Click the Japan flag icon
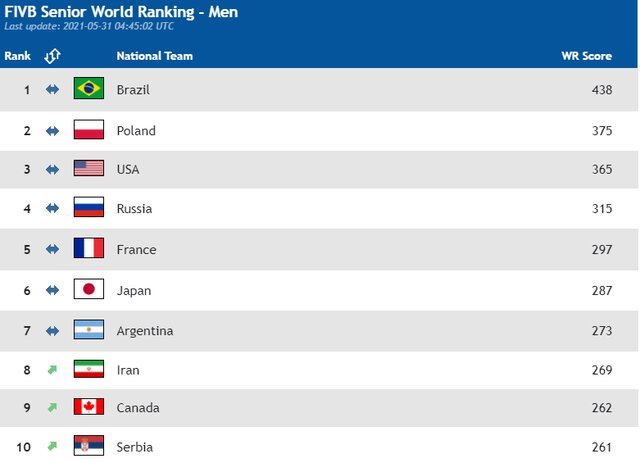Image resolution: width=640 pixels, height=463 pixels. [88, 290]
